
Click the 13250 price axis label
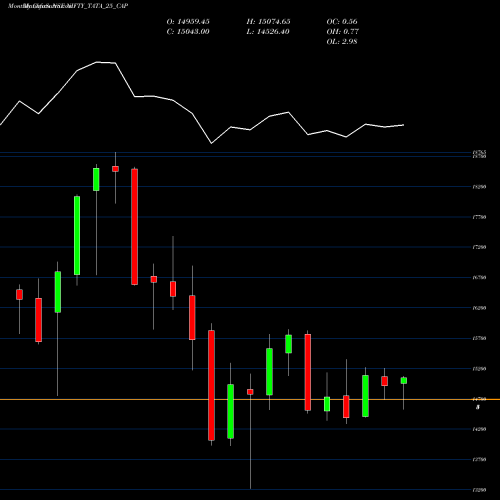click(479, 490)
